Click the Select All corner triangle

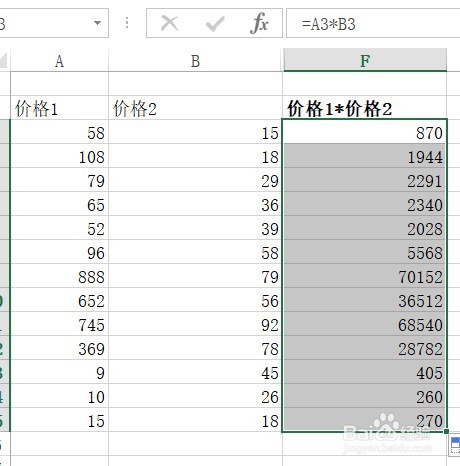[x=4, y=61]
